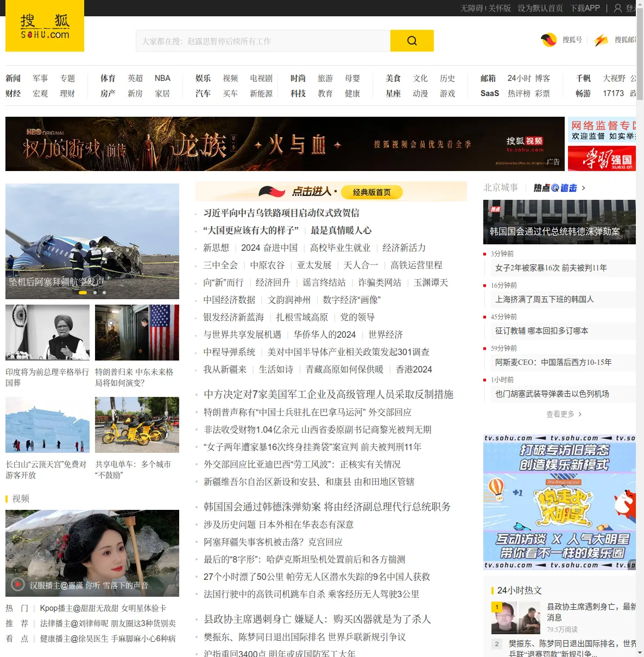
Task: Click video link 健康播主@徐昊医生
Action: [x=108, y=639]
